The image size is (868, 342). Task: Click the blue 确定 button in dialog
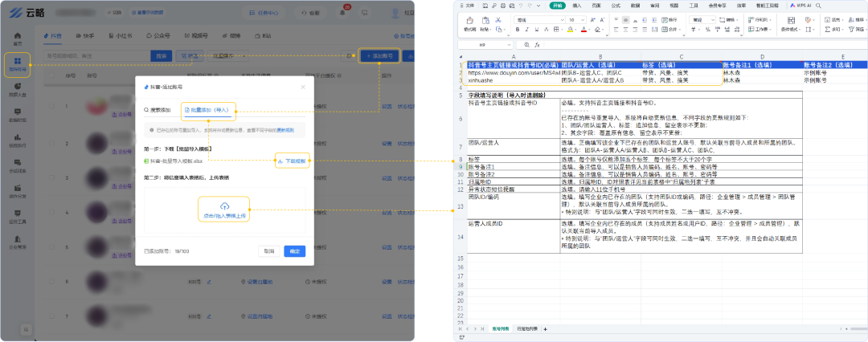click(294, 251)
